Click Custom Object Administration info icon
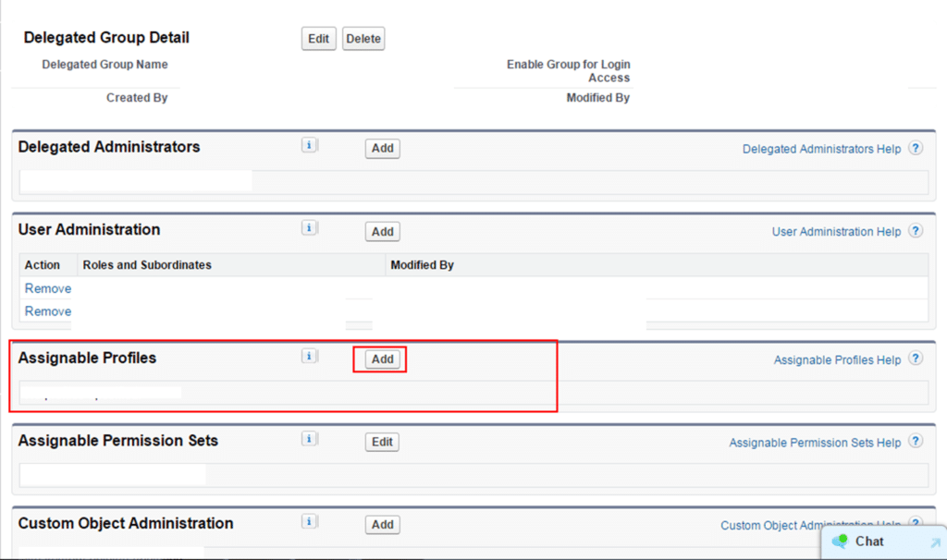The width and height of the screenshot is (947, 560). click(x=310, y=521)
